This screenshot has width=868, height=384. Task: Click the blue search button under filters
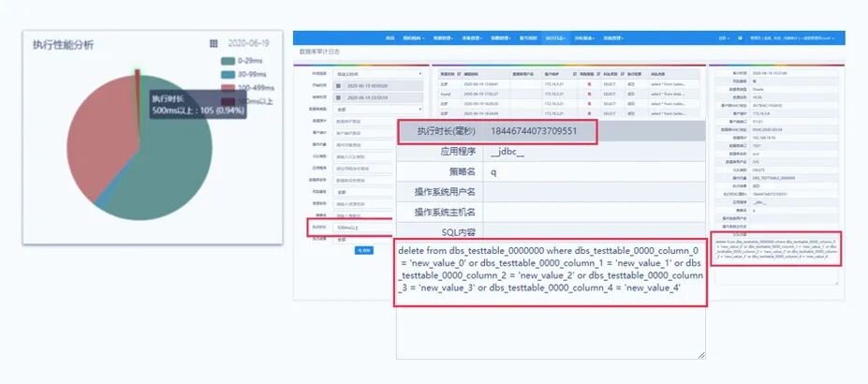pos(363,251)
